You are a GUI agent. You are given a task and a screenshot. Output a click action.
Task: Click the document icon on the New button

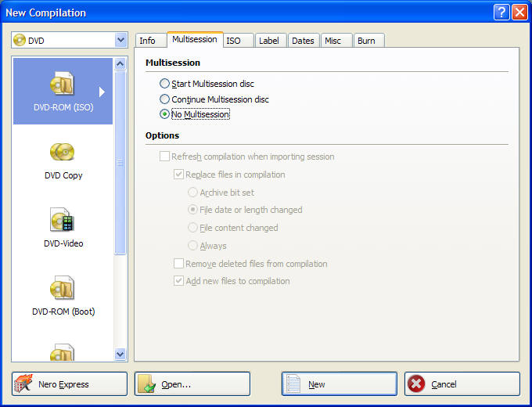[x=293, y=384]
